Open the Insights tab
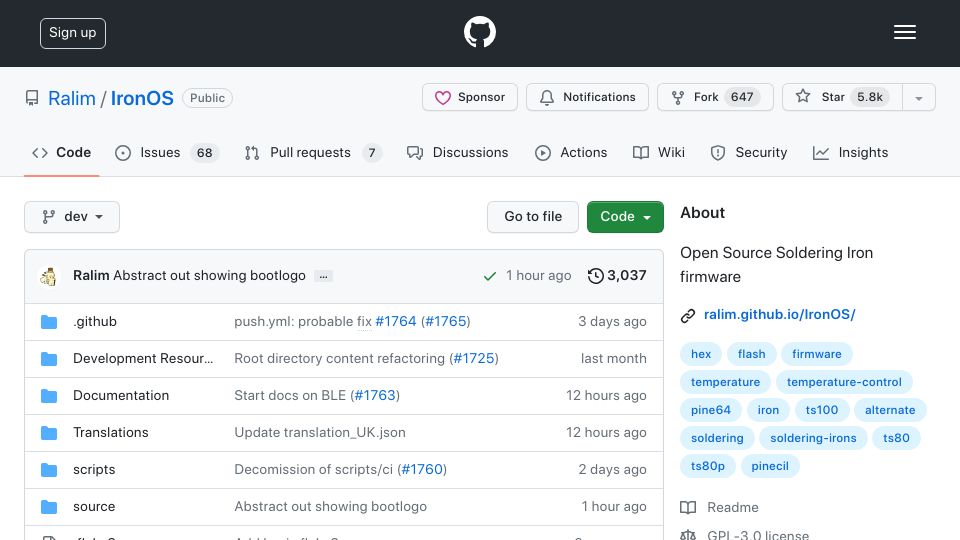Screen dimensions: 960x540 [850, 152]
